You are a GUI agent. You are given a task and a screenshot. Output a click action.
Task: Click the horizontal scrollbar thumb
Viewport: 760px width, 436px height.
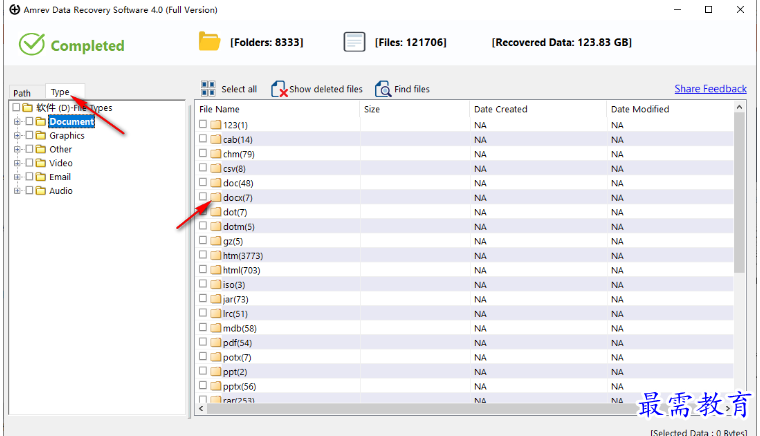pos(422,408)
